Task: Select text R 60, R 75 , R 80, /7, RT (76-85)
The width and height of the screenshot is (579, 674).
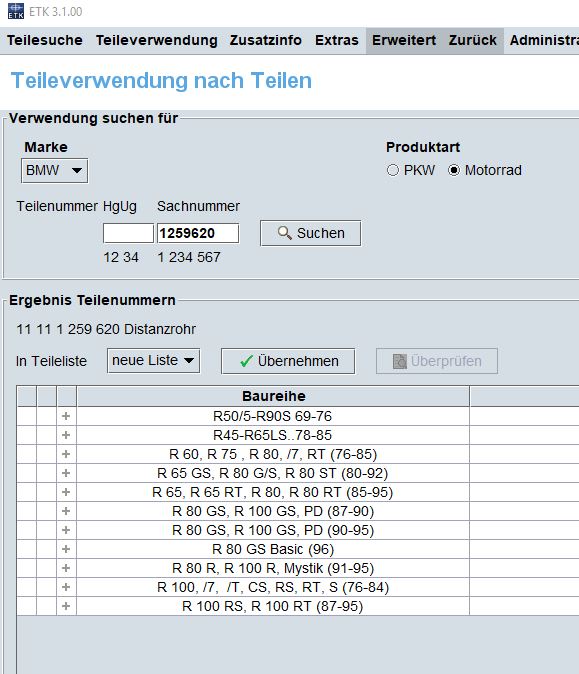Action: click(273, 454)
